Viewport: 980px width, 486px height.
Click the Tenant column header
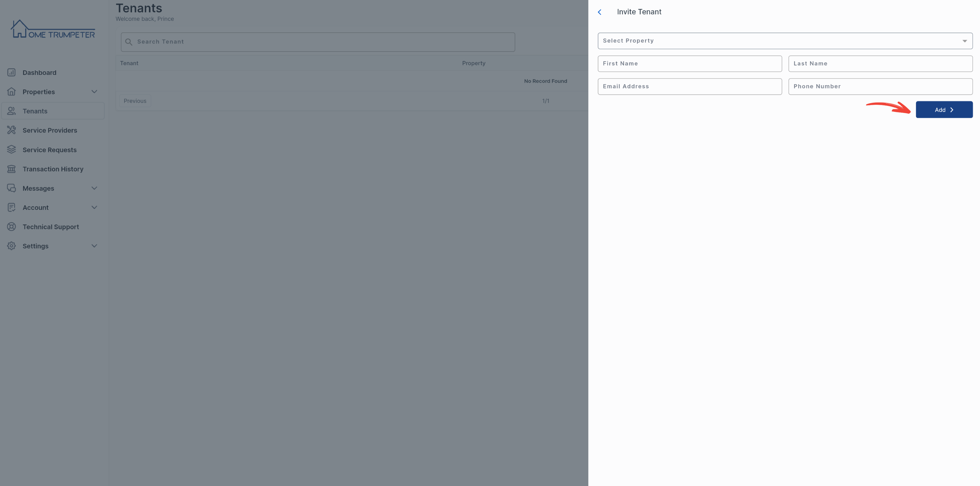click(129, 63)
